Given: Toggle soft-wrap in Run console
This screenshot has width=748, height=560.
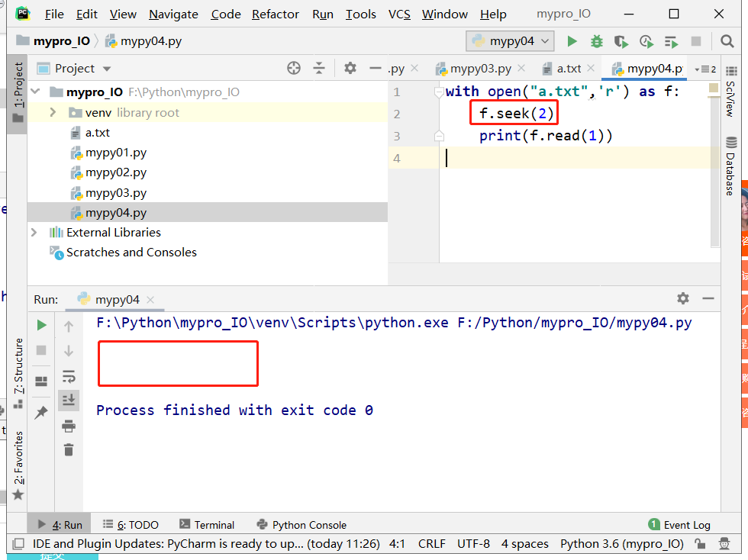Looking at the screenshot, I should point(69,376).
